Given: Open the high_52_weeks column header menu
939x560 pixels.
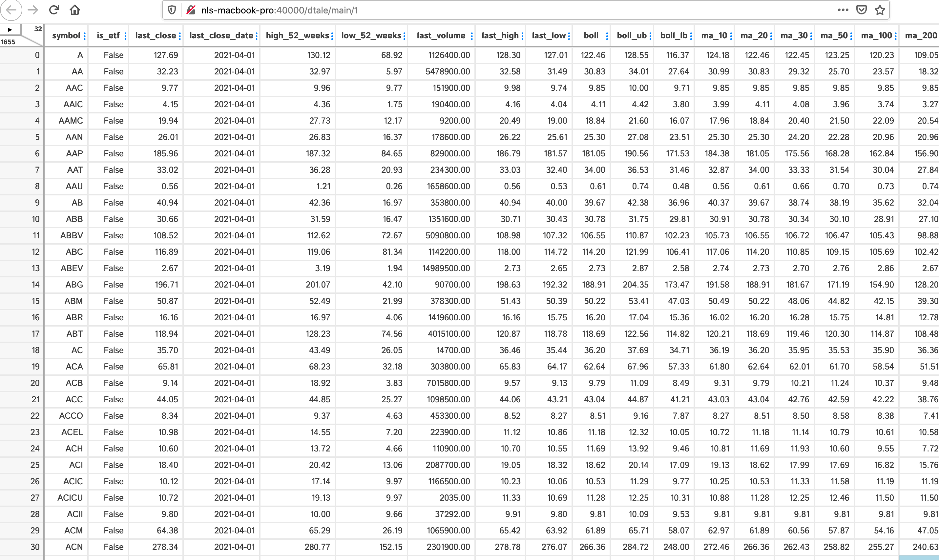Looking at the screenshot, I should 297,35.
